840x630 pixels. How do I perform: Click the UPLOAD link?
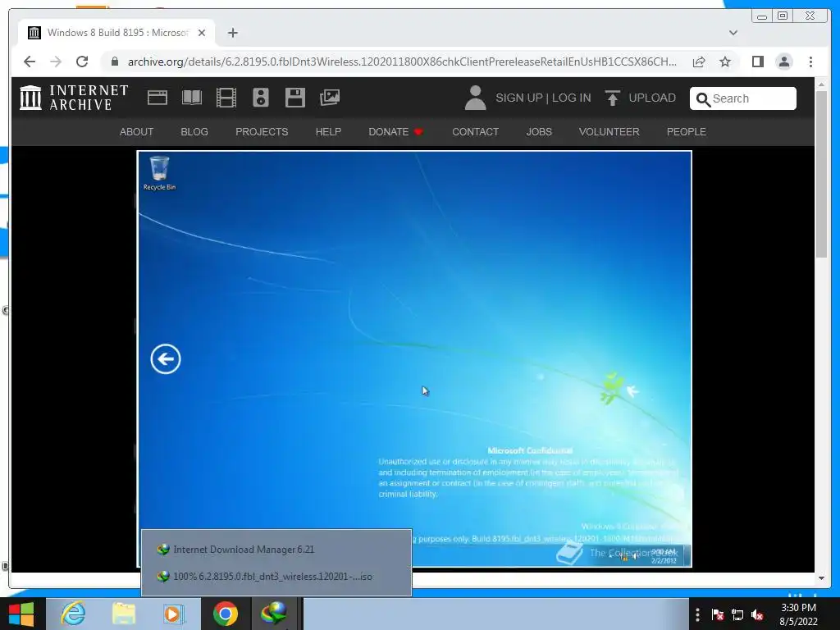652,98
